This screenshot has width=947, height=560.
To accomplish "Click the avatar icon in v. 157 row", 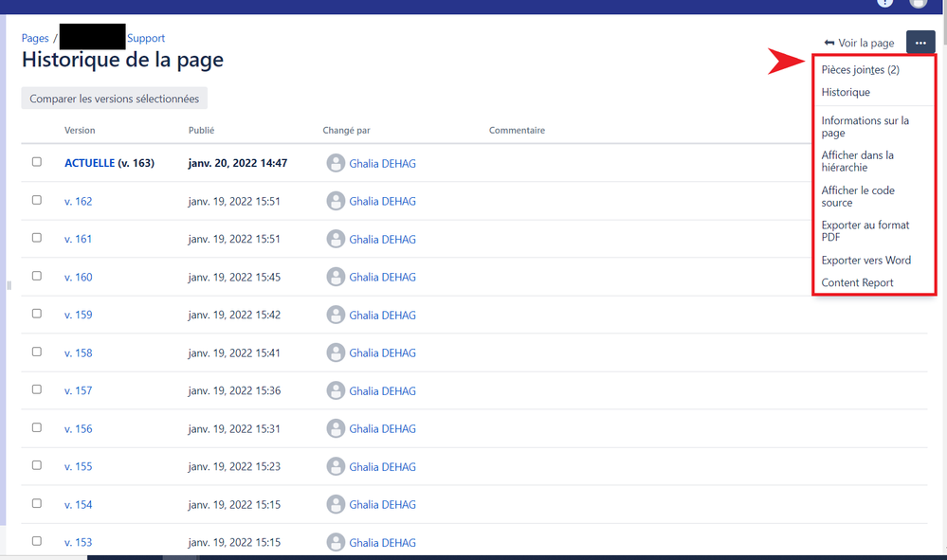I will [336, 391].
